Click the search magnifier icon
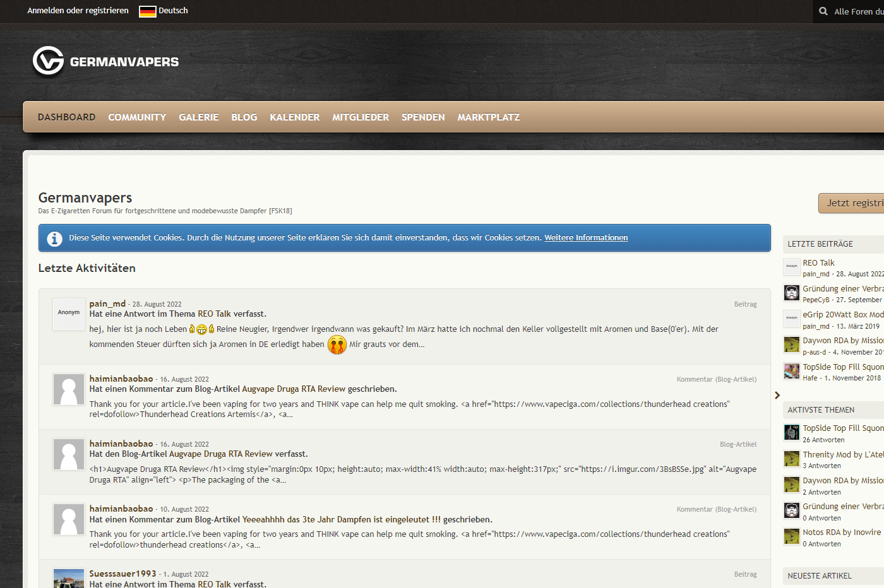 (x=823, y=11)
